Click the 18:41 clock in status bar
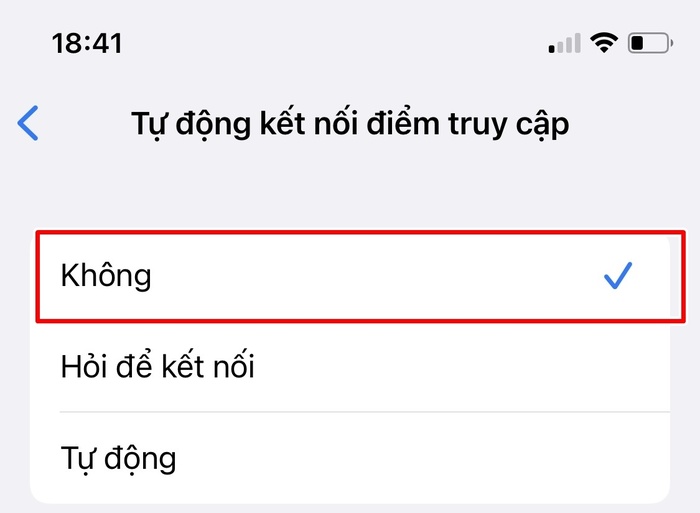 pyautogui.click(x=86, y=44)
